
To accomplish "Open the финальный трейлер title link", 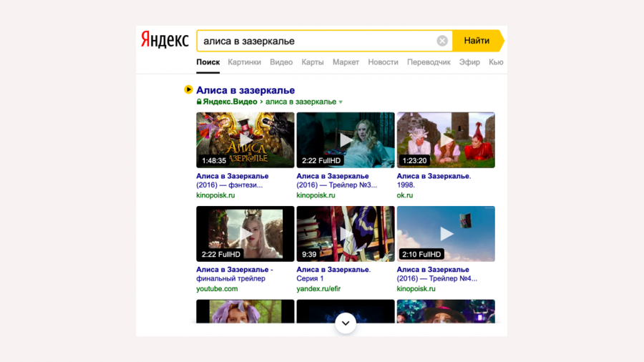I will [235, 274].
